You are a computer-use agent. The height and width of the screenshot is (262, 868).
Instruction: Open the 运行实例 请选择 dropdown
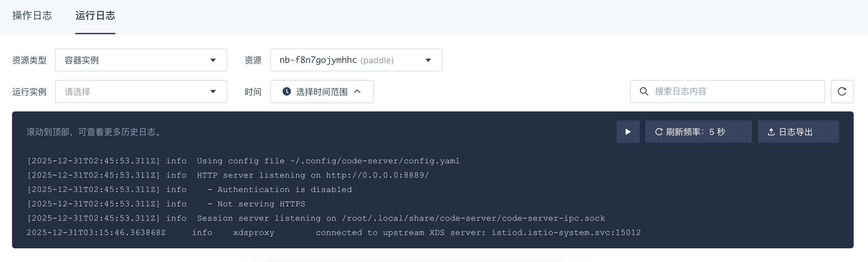coord(141,92)
